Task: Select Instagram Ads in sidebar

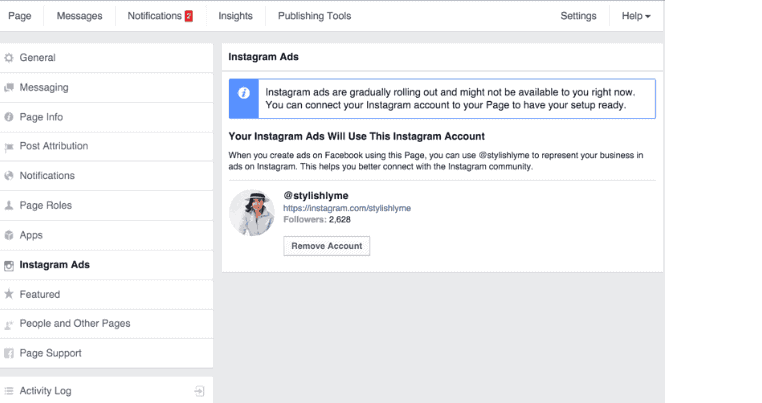Action: (106, 265)
